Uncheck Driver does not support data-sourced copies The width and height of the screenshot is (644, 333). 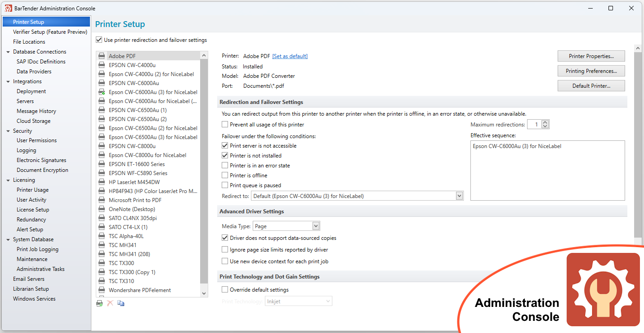tap(225, 238)
